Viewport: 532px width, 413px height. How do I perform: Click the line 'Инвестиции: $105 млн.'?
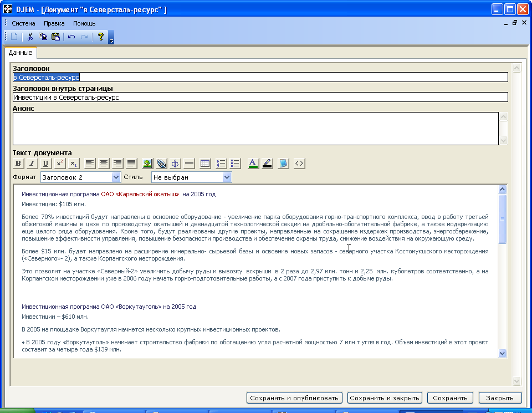click(54, 205)
